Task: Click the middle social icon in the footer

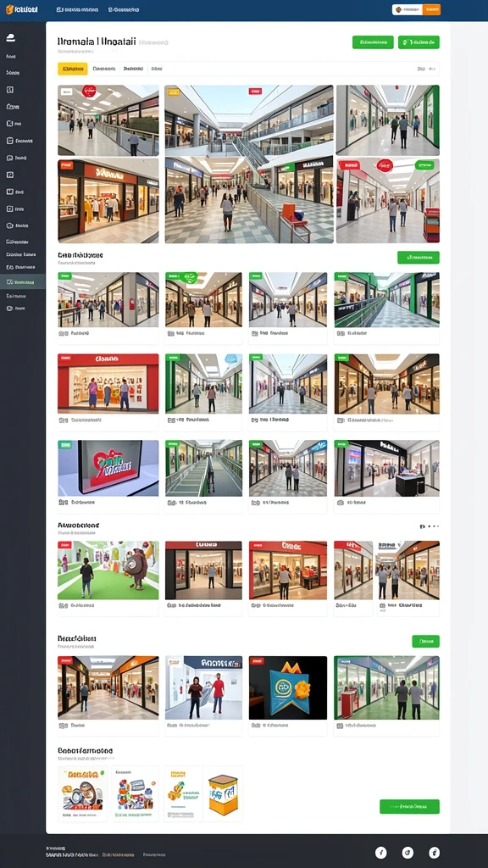Action: click(408, 853)
